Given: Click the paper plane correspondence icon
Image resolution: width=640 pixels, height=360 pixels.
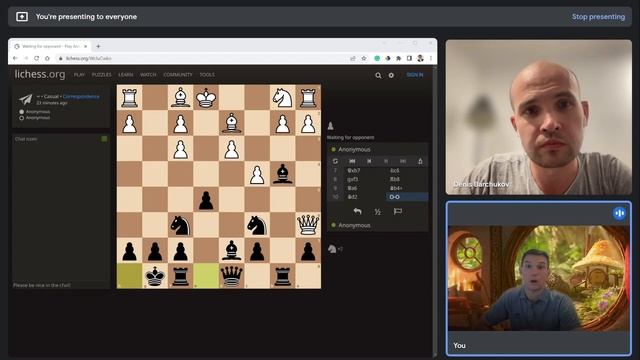Looking at the screenshot, I should (x=25, y=99).
